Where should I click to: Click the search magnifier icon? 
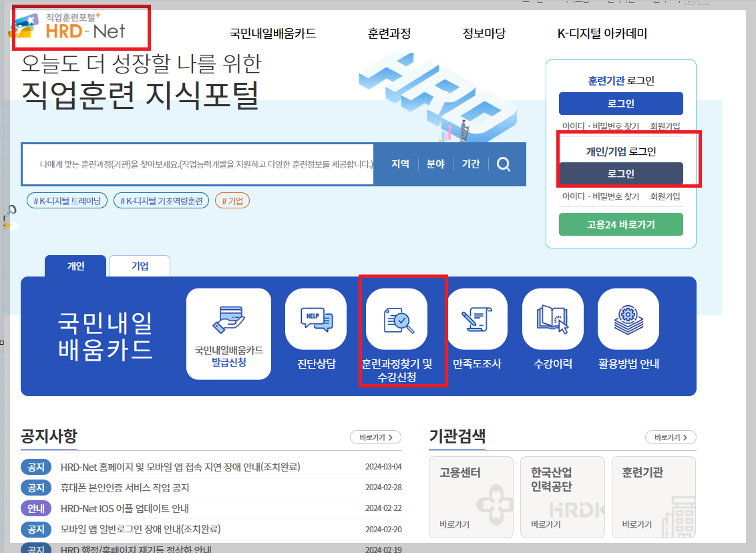[x=504, y=164]
